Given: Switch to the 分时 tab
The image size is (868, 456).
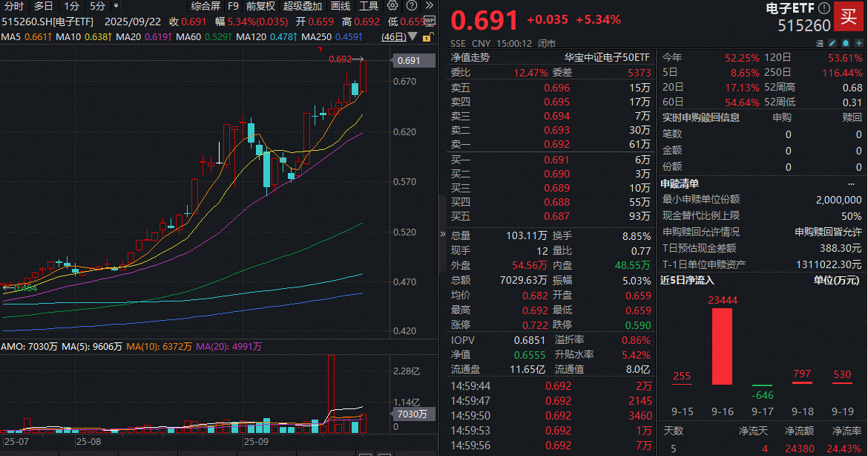Looking at the screenshot, I should click(13, 6).
